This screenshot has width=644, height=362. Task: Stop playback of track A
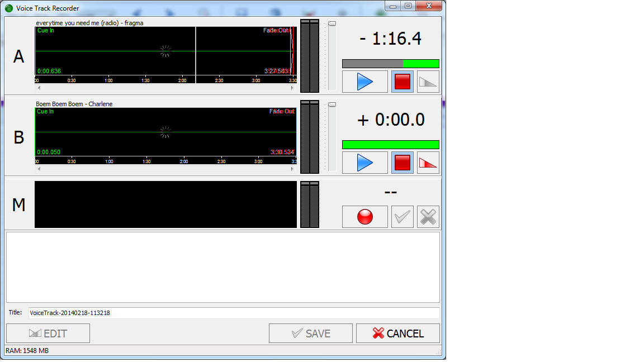click(402, 81)
